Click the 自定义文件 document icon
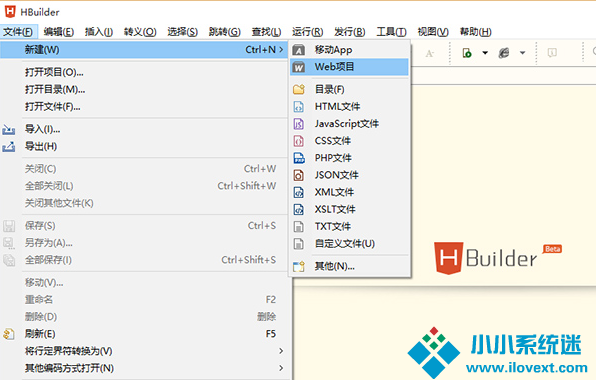Viewport: 596px width, 384px height. [299, 244]
